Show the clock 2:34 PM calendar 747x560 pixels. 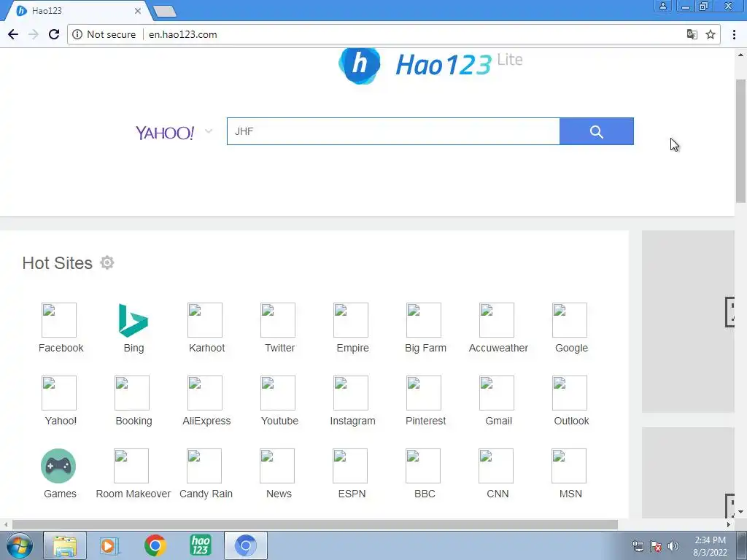pyautogui.click(x=710, y=546)
